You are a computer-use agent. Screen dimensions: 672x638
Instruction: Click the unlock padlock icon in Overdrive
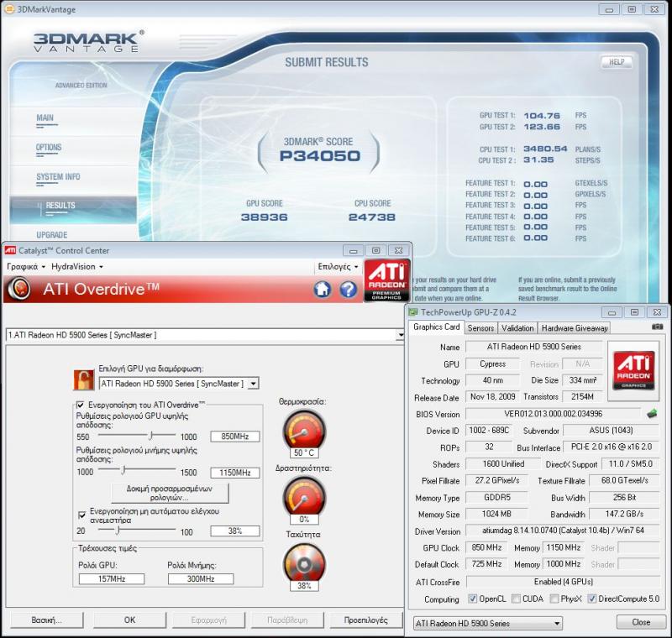tap(83, 379)
